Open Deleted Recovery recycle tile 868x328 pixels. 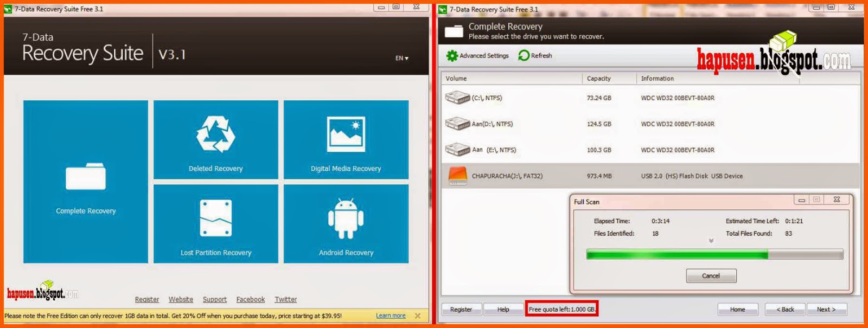click(216, 139)
